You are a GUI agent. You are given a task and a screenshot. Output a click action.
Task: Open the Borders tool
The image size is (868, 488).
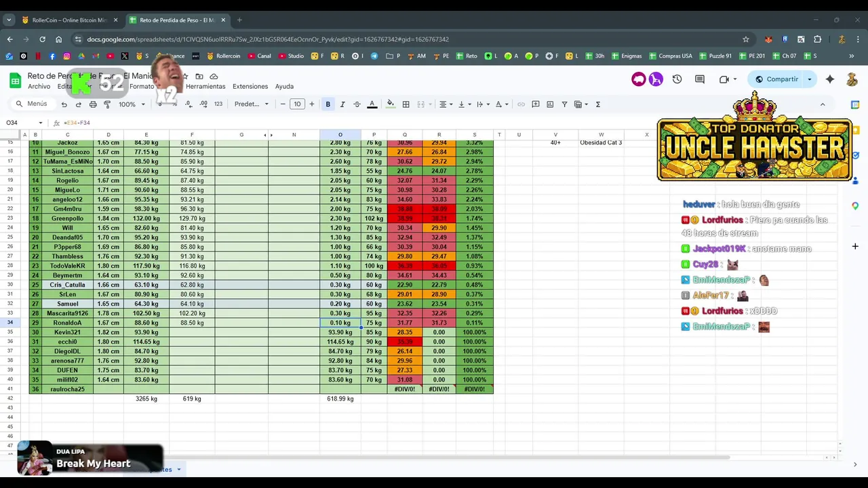pyautogui.click(x=406, y=104)
